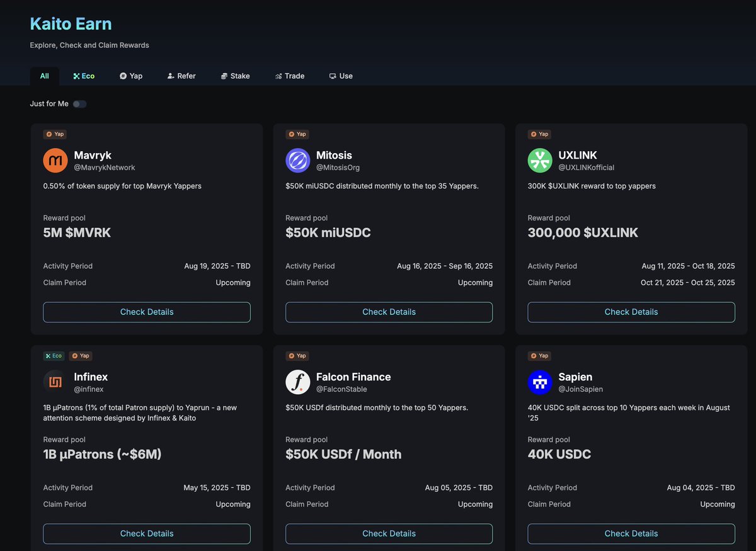Screen dimensions: 756x551
Task: Click the May 15, 2025 - TBD date
Action: pyautogui.click(x=217, y=488)
